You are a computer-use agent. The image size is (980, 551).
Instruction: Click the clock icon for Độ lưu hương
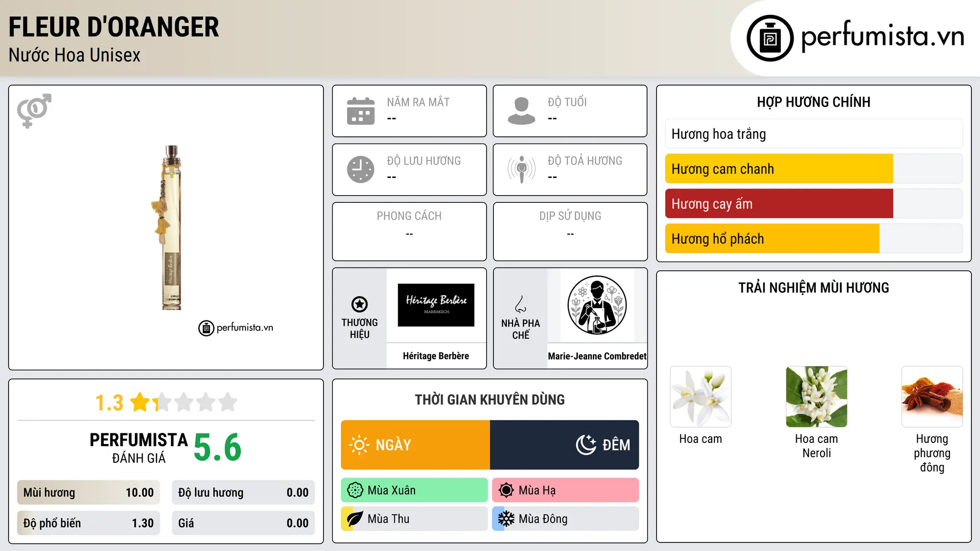pos(361,169)
